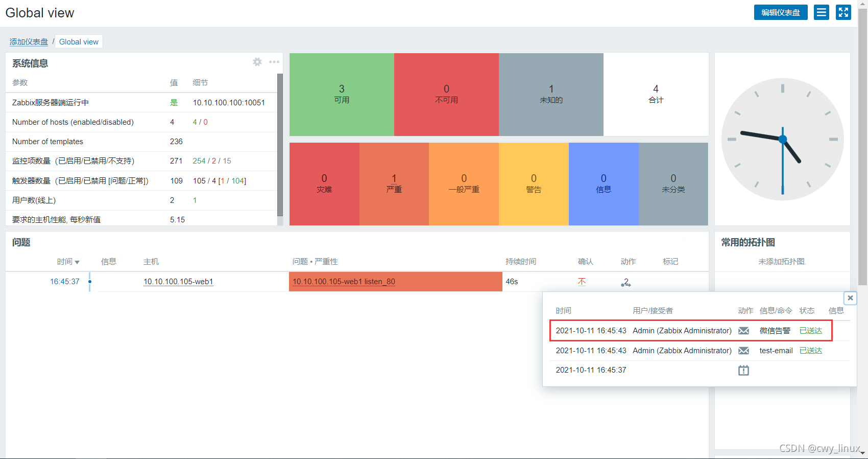Screen dimensions: 868x459
Task: Click the 用户数(线上) parameter row
Action: tap(141, 200)
